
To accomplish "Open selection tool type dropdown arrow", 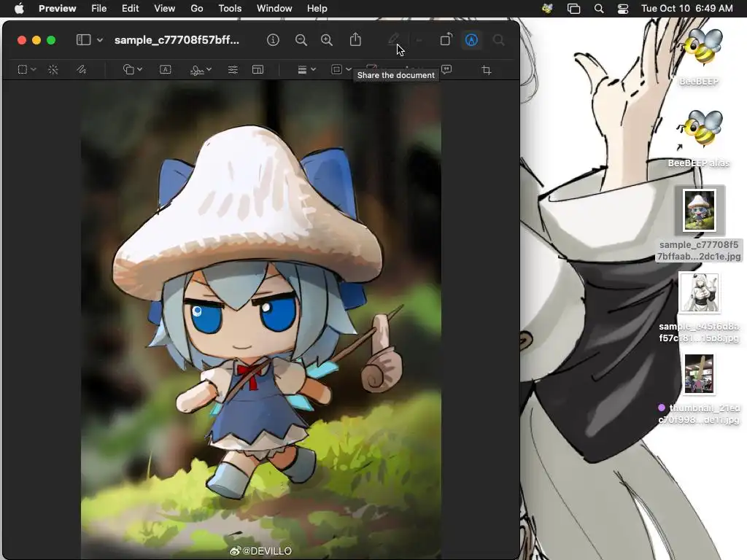I will point(34,69).
